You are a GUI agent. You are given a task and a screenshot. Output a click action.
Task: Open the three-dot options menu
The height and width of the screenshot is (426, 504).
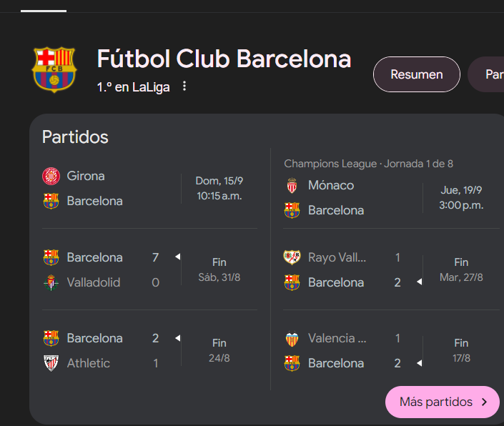[184, 86]
